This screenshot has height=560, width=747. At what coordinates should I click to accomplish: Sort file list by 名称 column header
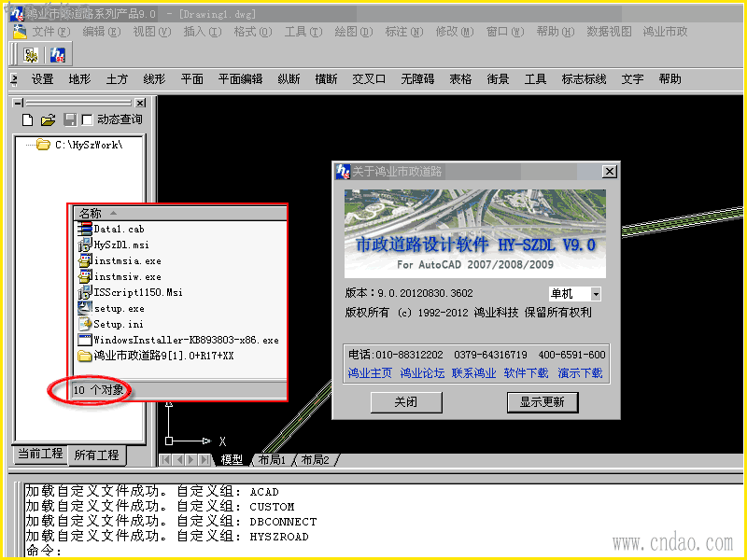pos(180,213)
